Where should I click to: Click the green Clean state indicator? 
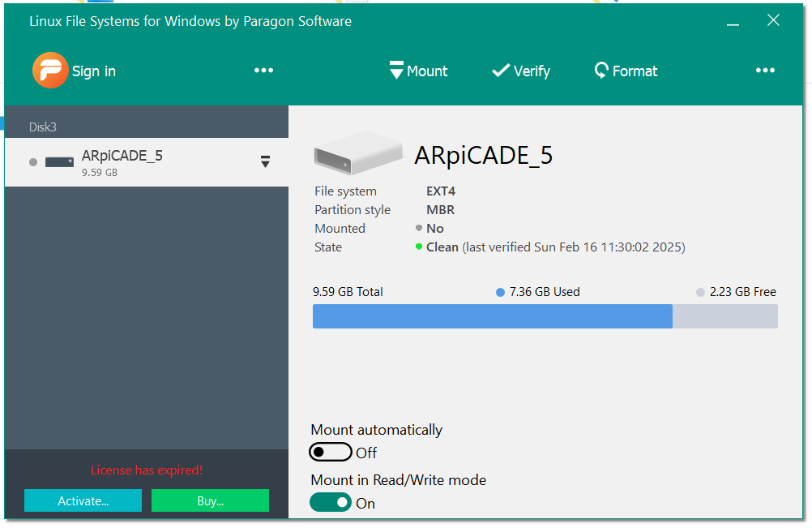click(x=419, y=247)
